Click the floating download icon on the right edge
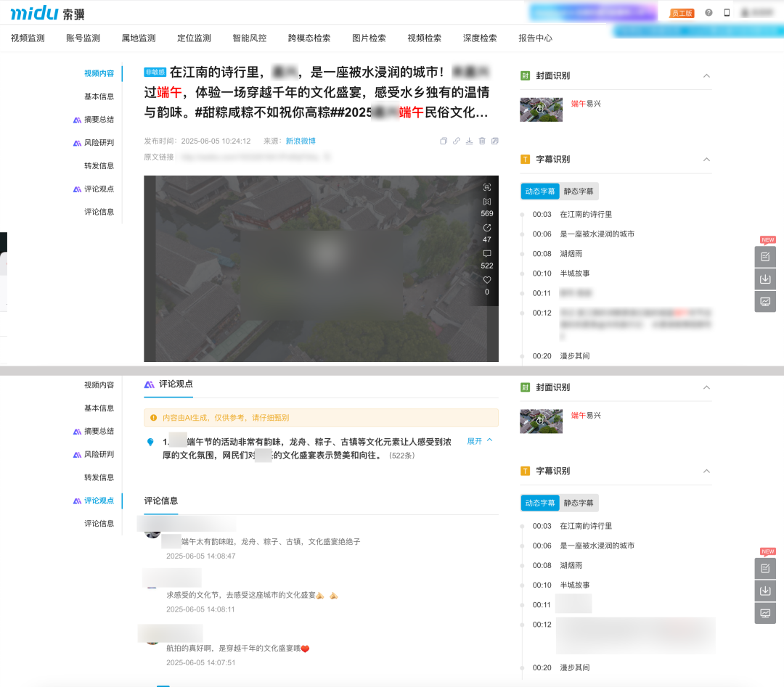The height and width of the screenshot is (687, 784). (x=764, y=279)
